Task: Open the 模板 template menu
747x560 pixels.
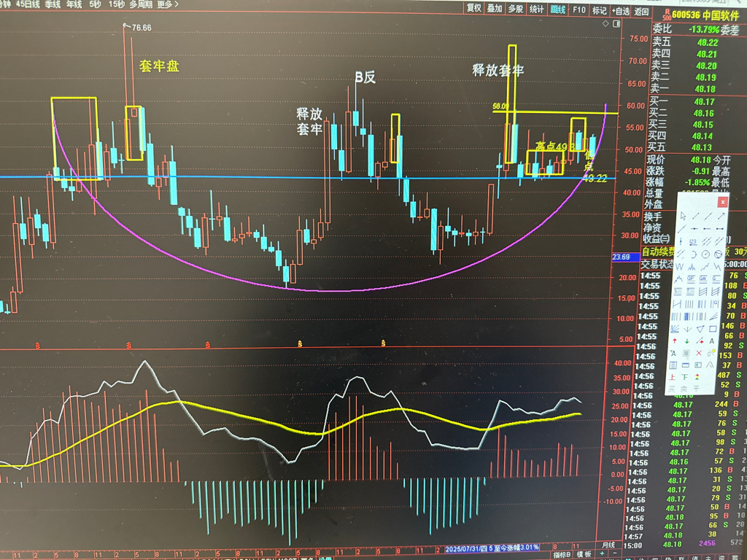Action: (x=584, y=554)
